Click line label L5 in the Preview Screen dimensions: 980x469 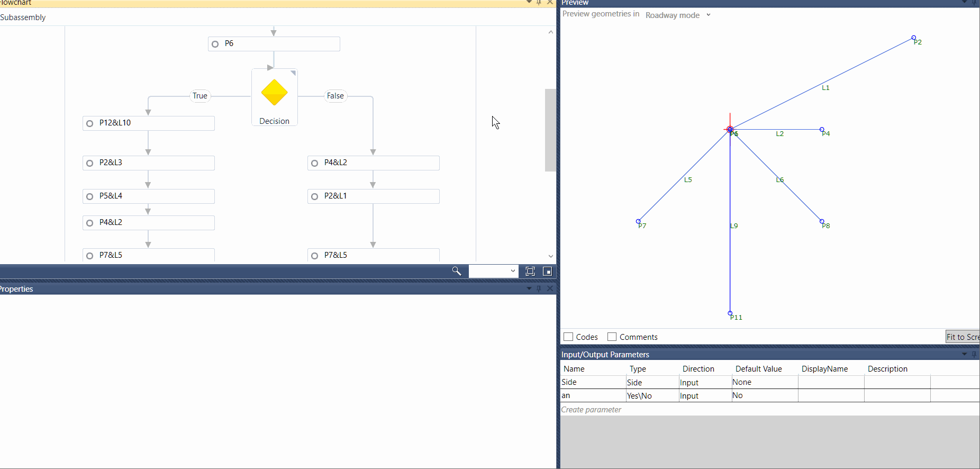point(688,180)
